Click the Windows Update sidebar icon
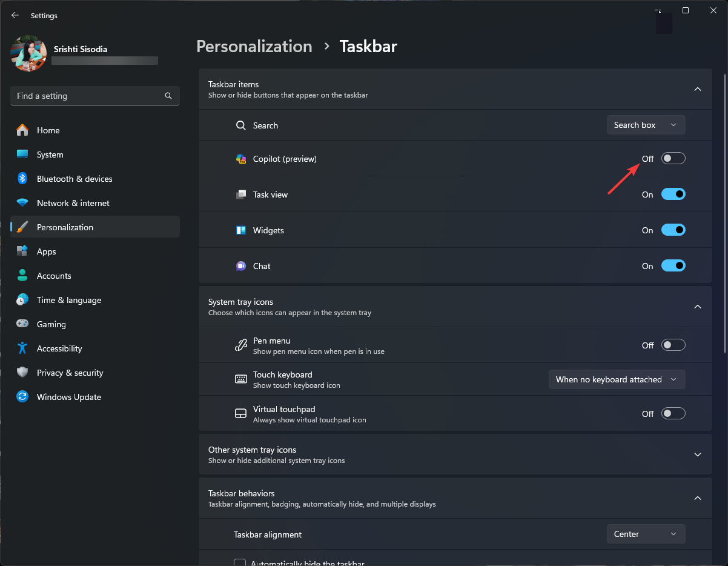 [x=22, y=397]
